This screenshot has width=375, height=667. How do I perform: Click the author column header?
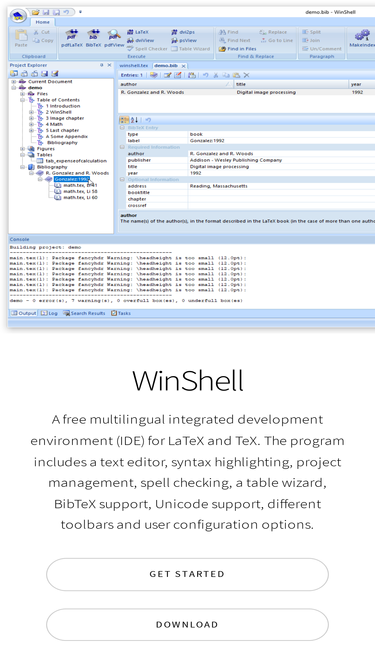(x=176, y=84)
